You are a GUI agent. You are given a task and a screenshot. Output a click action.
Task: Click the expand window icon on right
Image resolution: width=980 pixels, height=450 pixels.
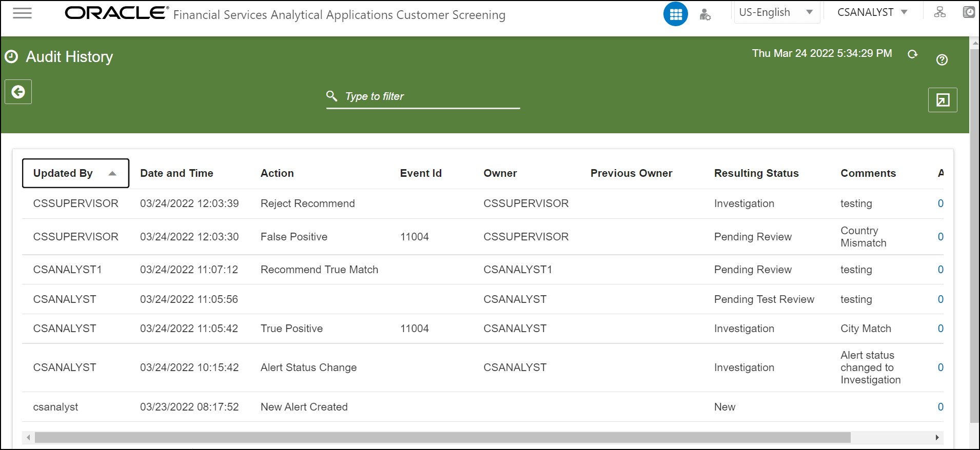943,100
